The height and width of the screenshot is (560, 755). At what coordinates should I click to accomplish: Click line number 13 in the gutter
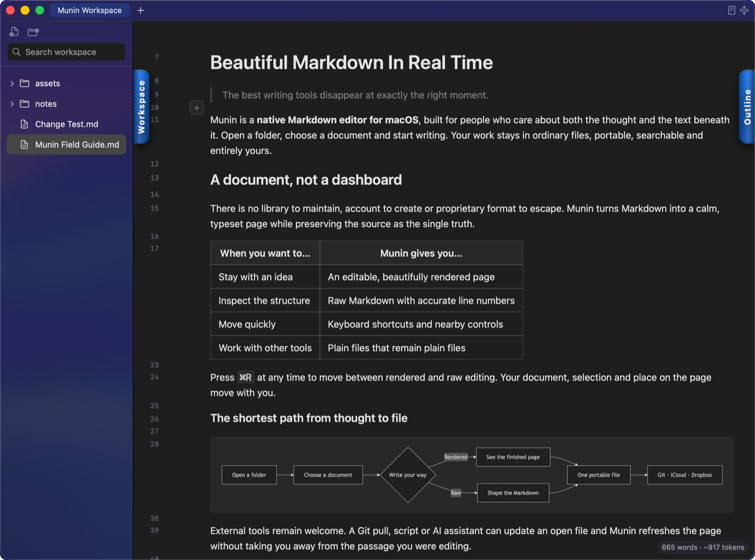(x=154, y=178)
